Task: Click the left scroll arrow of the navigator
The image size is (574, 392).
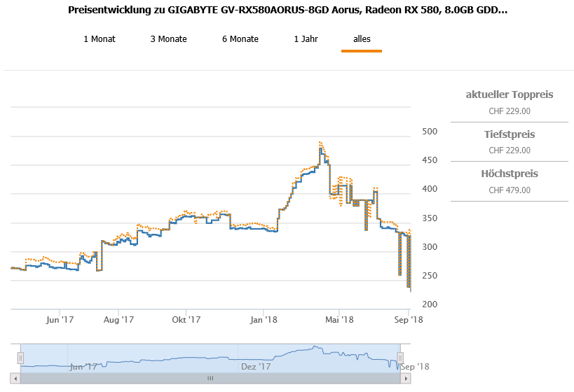Action: 16,378
